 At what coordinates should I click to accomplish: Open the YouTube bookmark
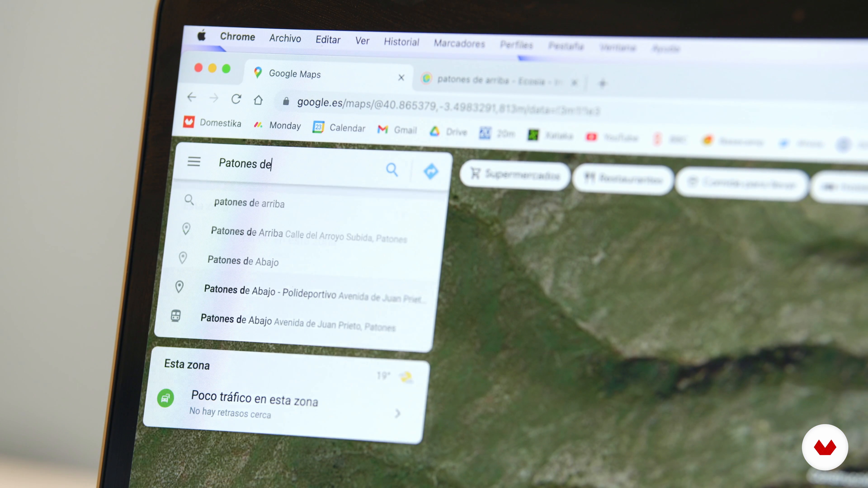point(612,137)
